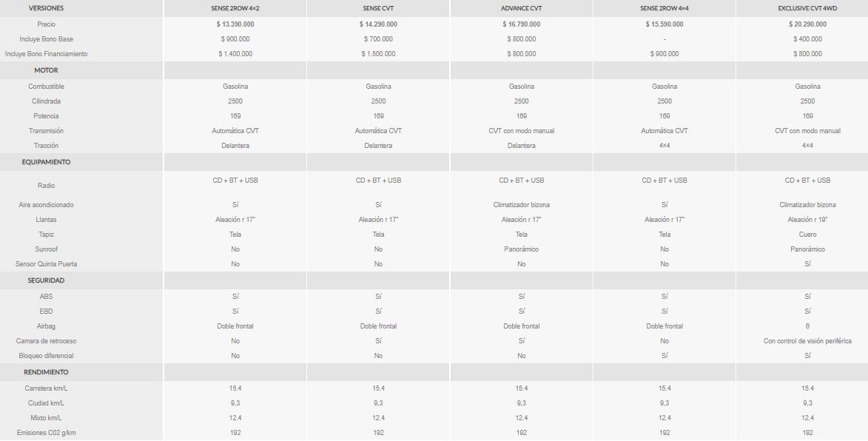Select the $ 20.290.000 price value

coord(807,24)
